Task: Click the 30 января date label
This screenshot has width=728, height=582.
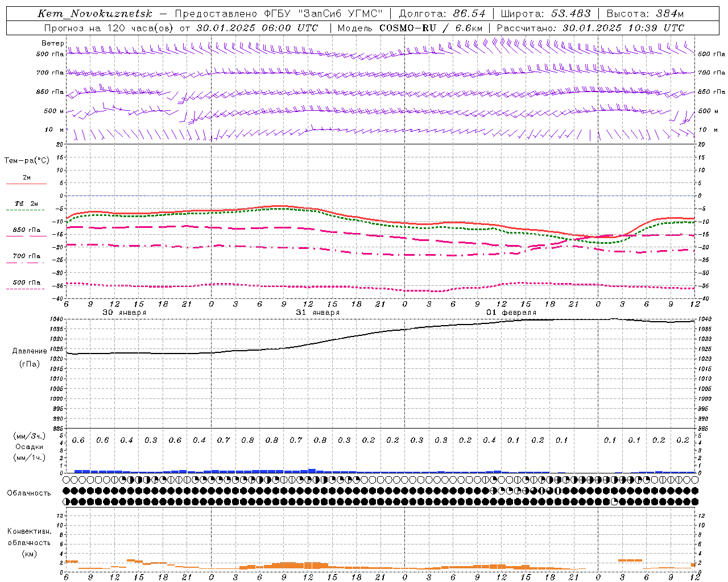Action: tap(124, 313)
